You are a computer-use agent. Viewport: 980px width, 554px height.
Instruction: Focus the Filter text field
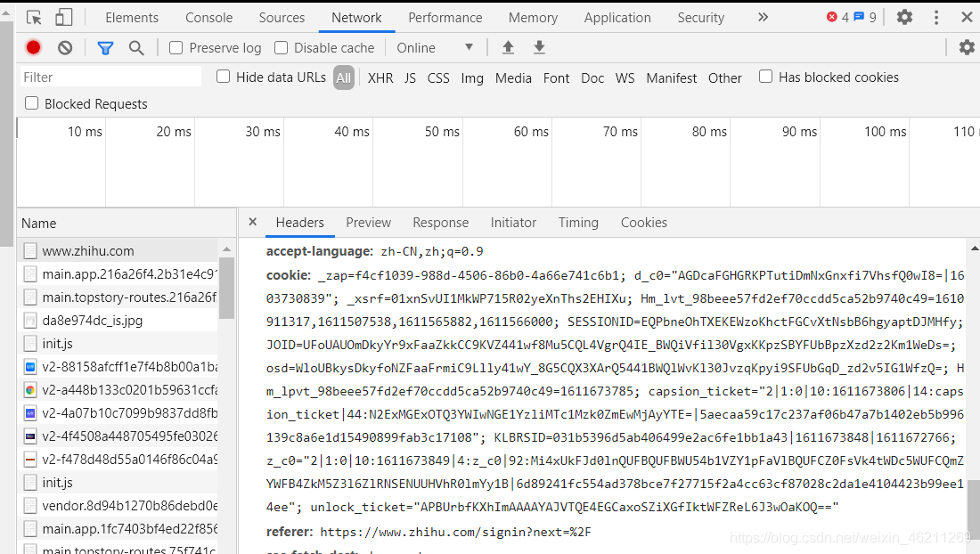pyautogui.click(x=110, y=77)
